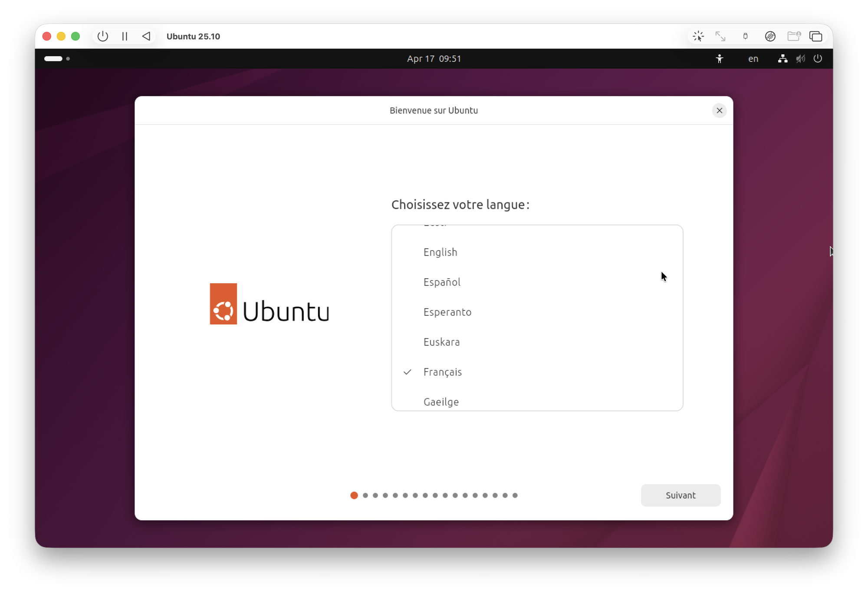Click the VM windows overview icon
Screen dimensions: 868x594
tap(816, 36)
